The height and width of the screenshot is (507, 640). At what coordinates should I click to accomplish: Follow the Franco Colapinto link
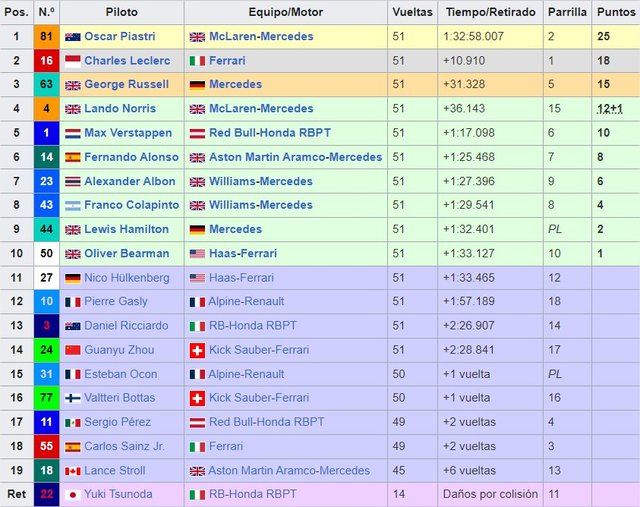[x=131, y=205]
